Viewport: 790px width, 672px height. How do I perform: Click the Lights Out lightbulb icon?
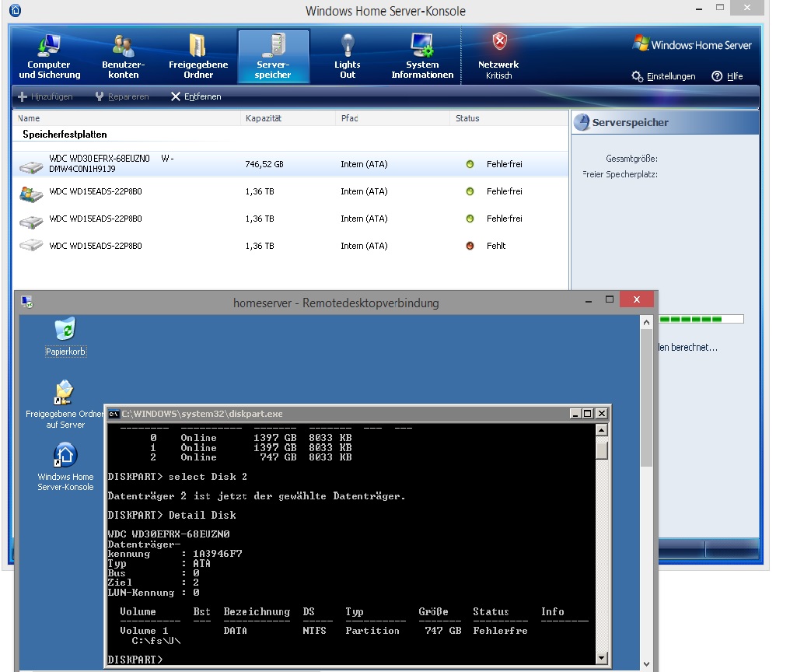[x=348, y=45]
